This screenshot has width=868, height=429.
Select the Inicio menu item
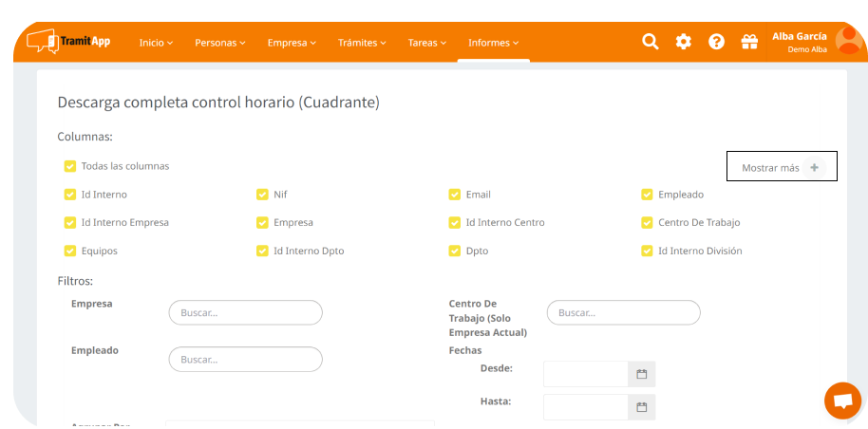(157, 43)
